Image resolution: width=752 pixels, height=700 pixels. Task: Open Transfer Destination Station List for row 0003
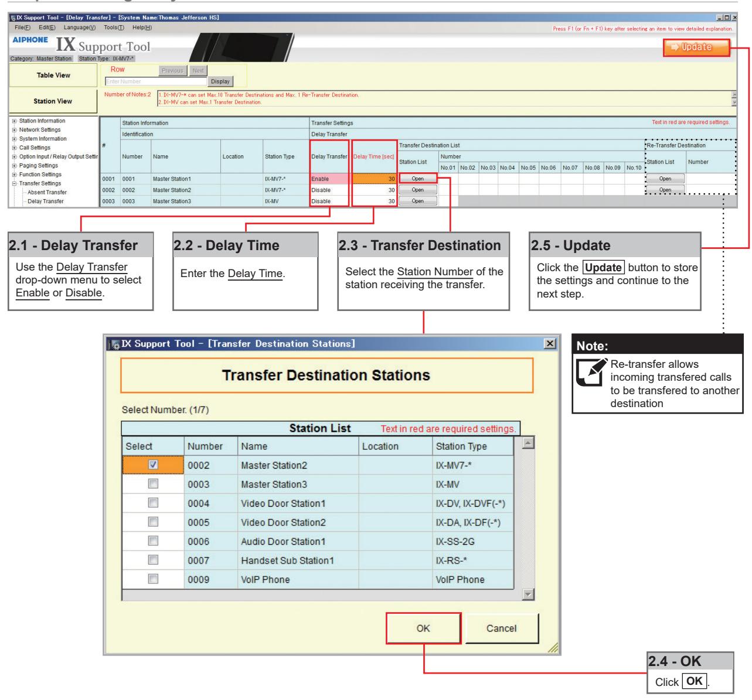click(x=417, y=201)
